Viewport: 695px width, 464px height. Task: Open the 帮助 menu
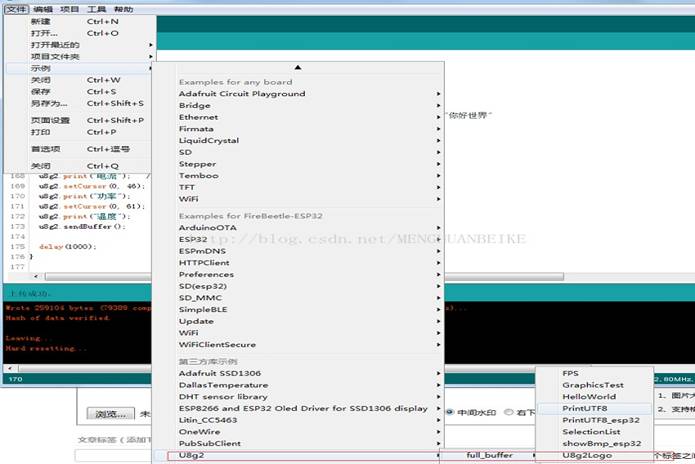[123, 9]
